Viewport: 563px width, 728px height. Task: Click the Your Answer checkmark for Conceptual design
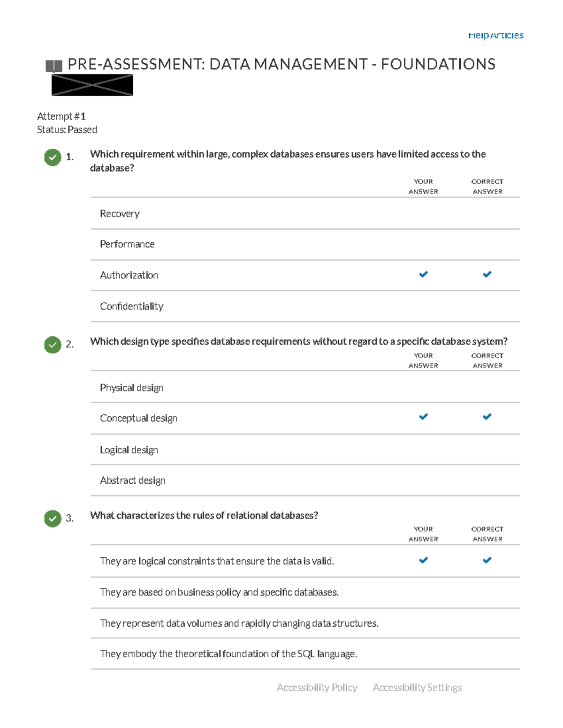coord(423,416)
